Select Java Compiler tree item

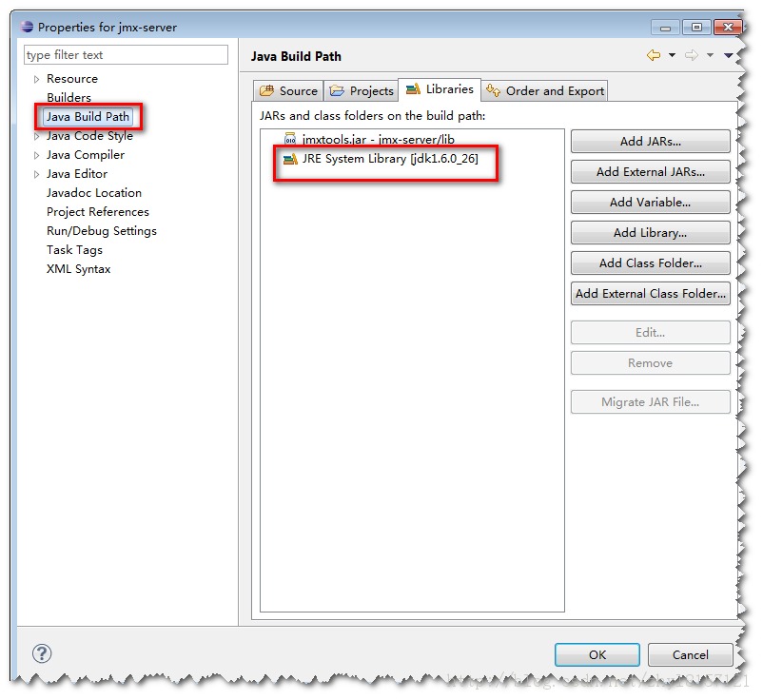coord(86,155)
